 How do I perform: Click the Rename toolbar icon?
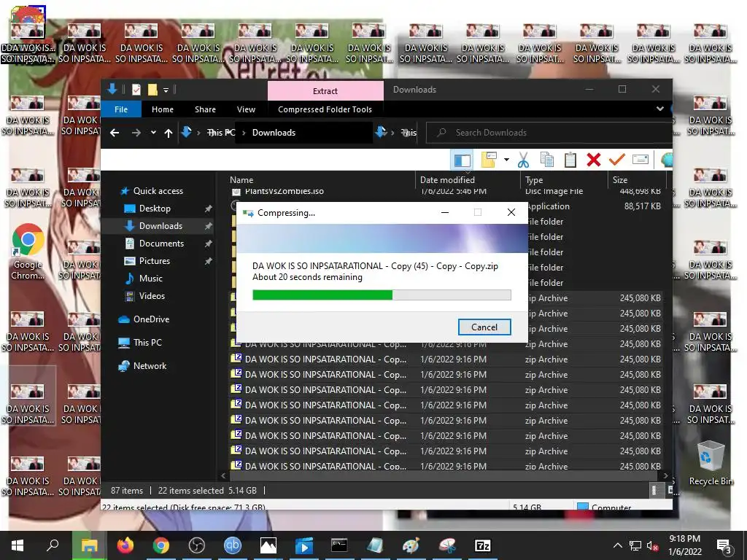pyautogui.click(x=640, y=160)
